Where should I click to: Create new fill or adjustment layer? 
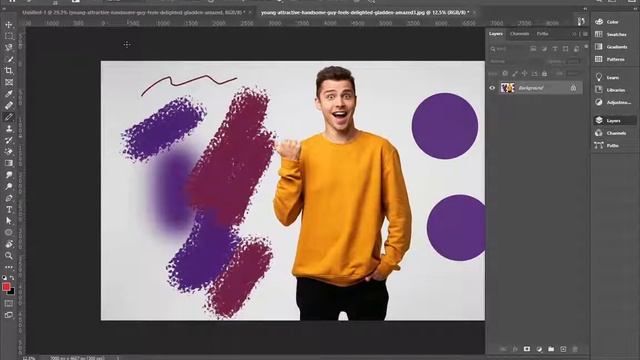click(539, 349)
